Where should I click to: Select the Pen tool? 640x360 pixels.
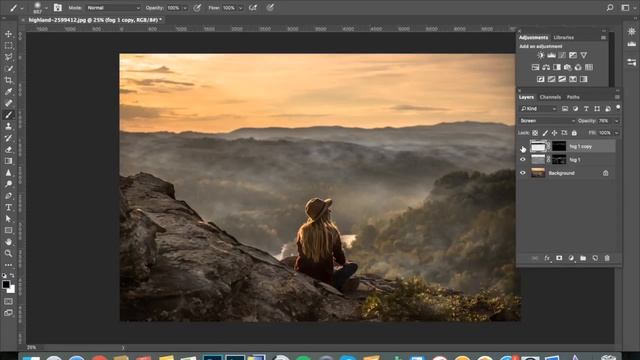coord(8,196)
